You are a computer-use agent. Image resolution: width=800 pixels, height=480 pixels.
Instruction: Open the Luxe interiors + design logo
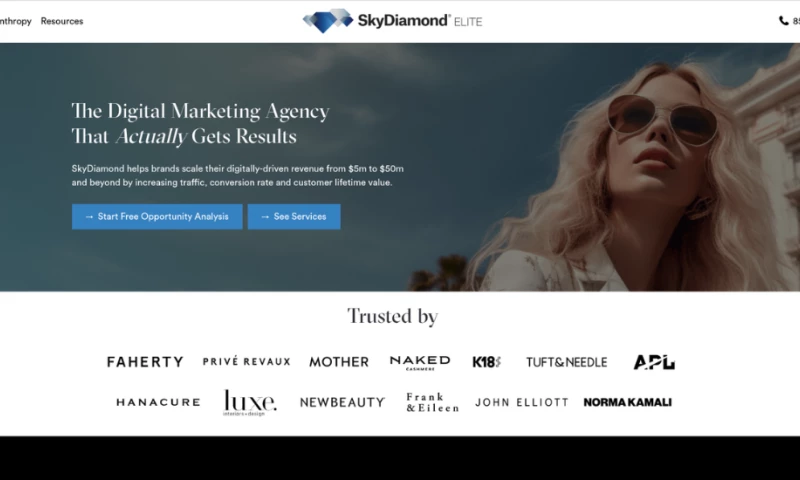pos(250,402)
